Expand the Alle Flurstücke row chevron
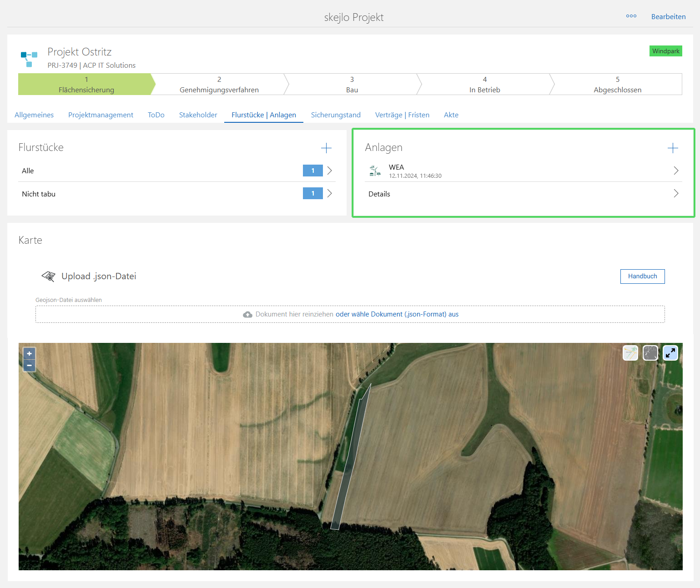This screenshot has height=588, width=700. point(330,171)
